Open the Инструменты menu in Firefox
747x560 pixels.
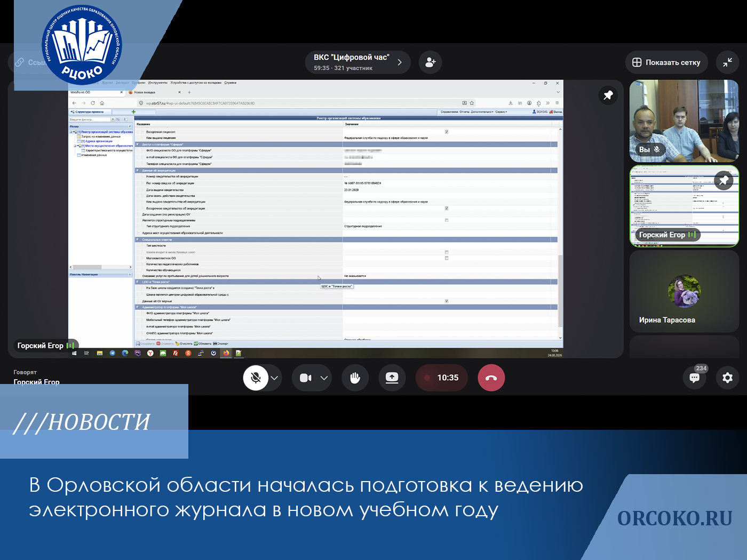click(x=158, y=83)
